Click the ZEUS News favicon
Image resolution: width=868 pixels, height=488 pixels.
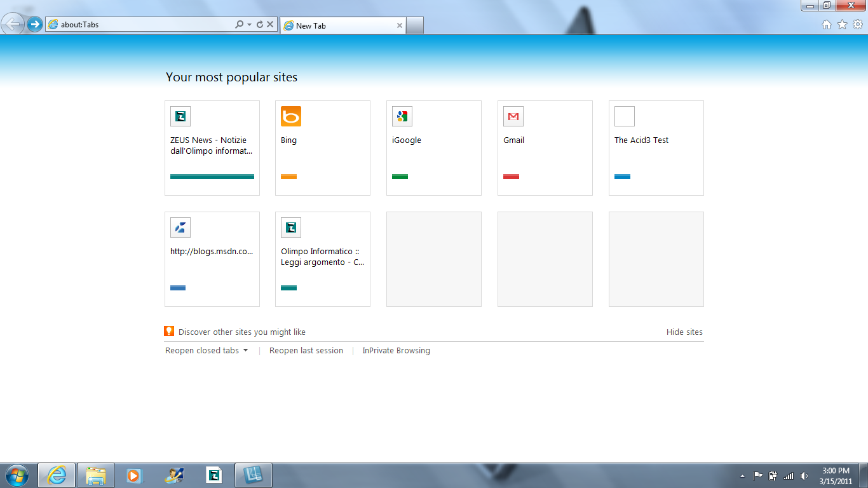[180, 116]
